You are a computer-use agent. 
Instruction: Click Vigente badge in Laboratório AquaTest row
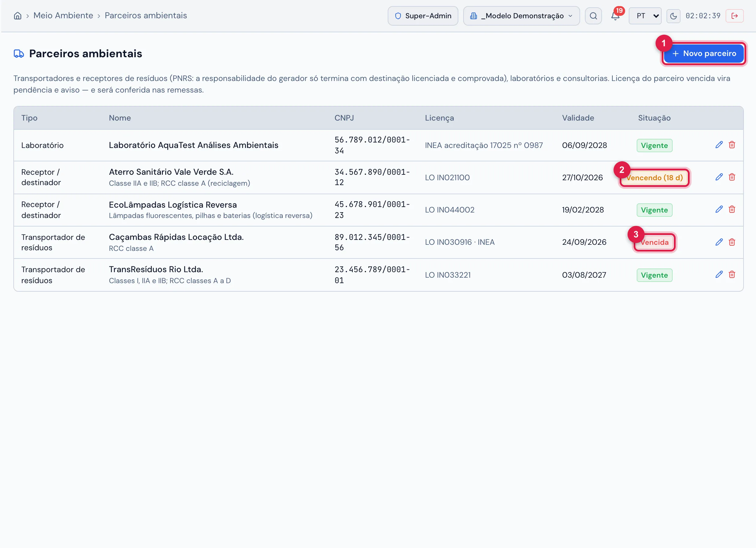[654, 146]
